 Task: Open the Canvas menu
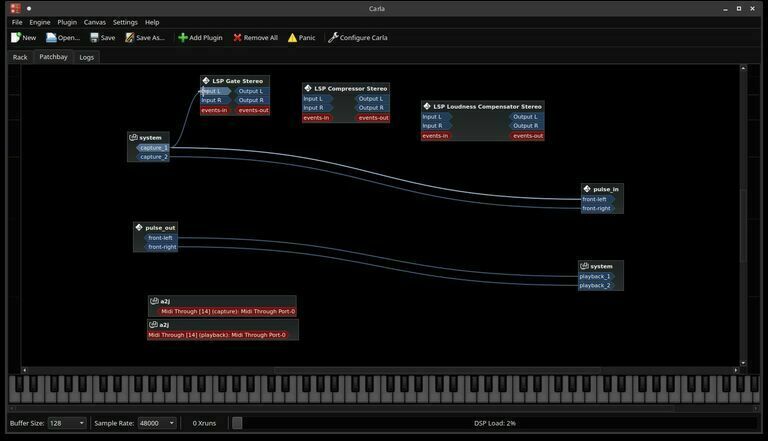(95, 22)
